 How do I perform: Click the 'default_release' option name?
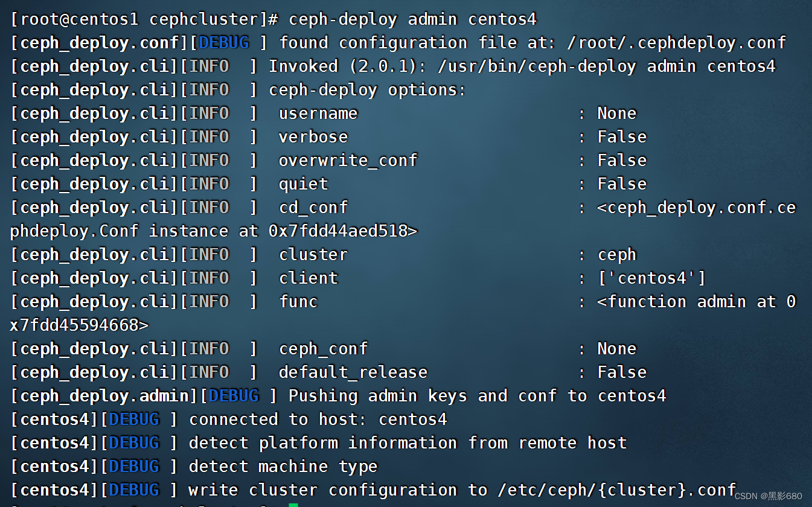353,372
